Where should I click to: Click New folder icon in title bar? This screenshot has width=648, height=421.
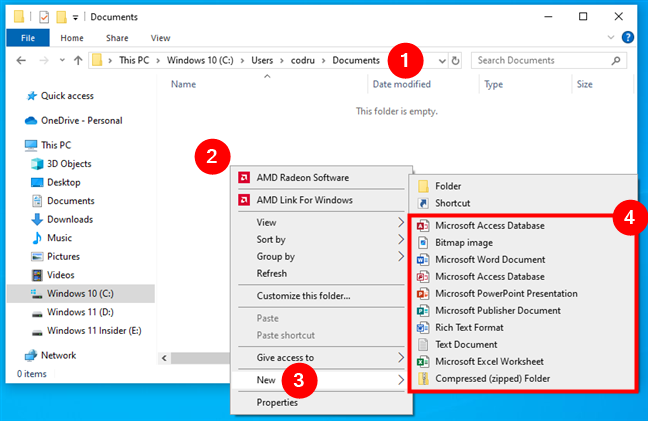[61, 17]
